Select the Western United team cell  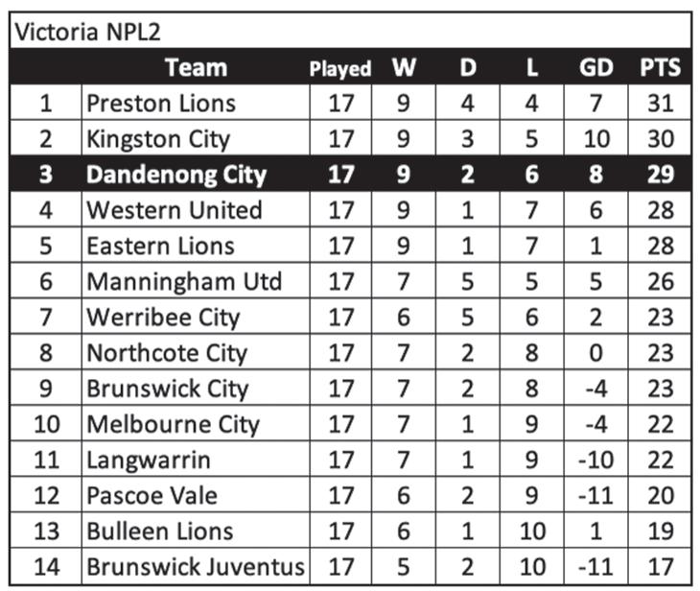[x=196, y=209]
